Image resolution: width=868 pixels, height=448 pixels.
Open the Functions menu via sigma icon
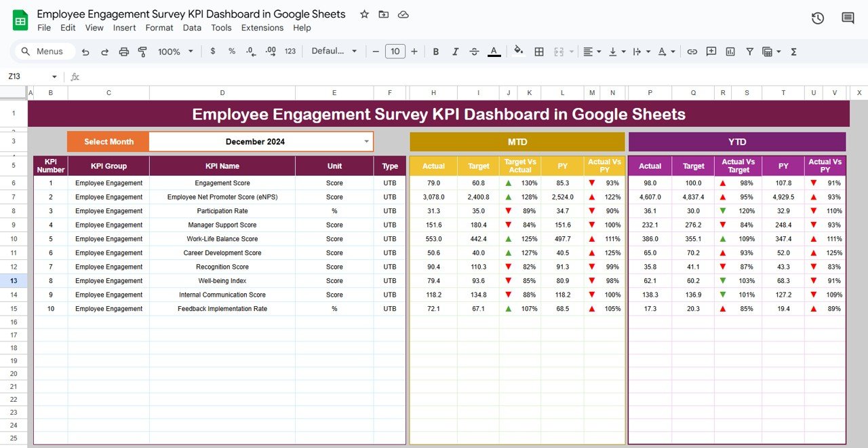tap(793, 51)
